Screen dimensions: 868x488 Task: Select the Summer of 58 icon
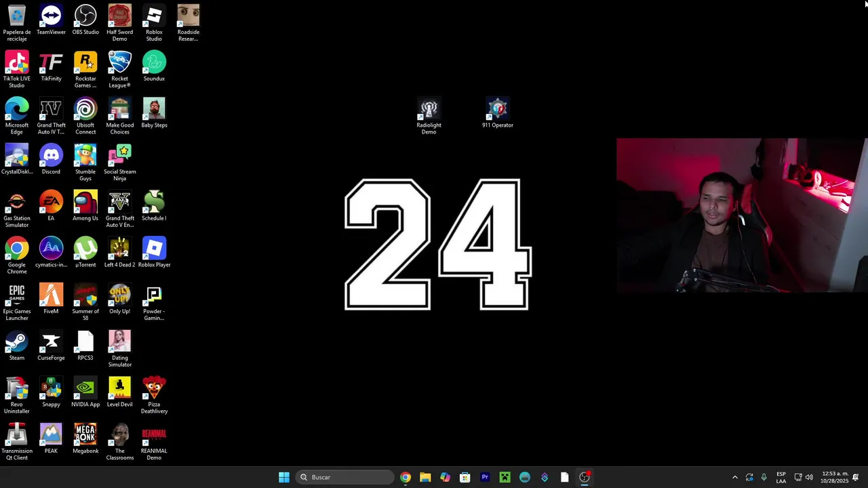click(85, 302)
